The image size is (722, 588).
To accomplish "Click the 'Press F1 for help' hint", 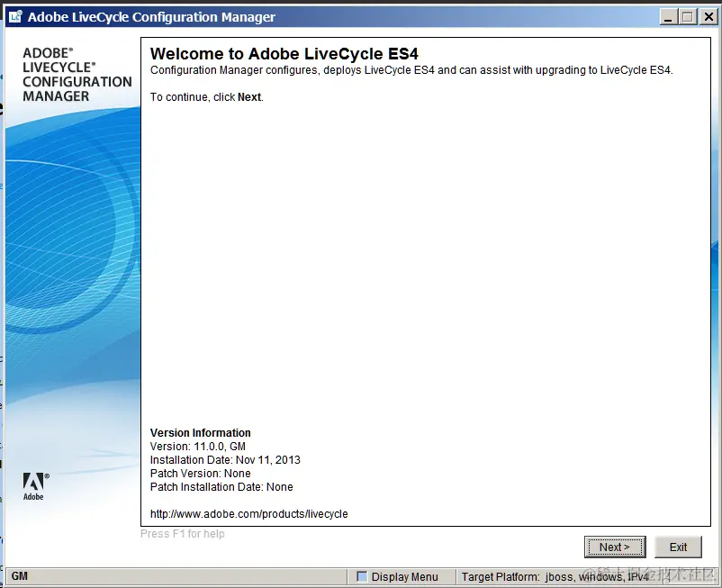I will 183,534.
